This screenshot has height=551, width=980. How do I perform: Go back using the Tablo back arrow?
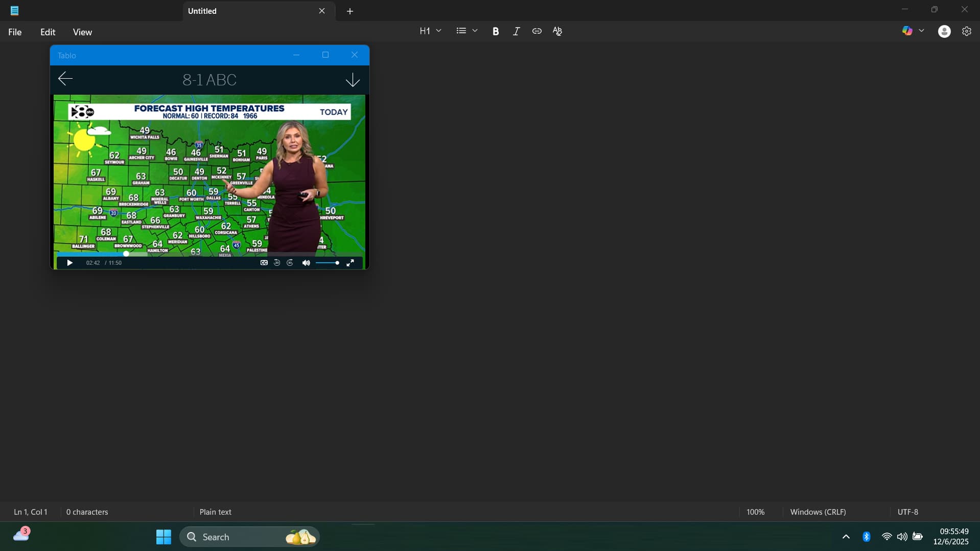coord(65,79)
